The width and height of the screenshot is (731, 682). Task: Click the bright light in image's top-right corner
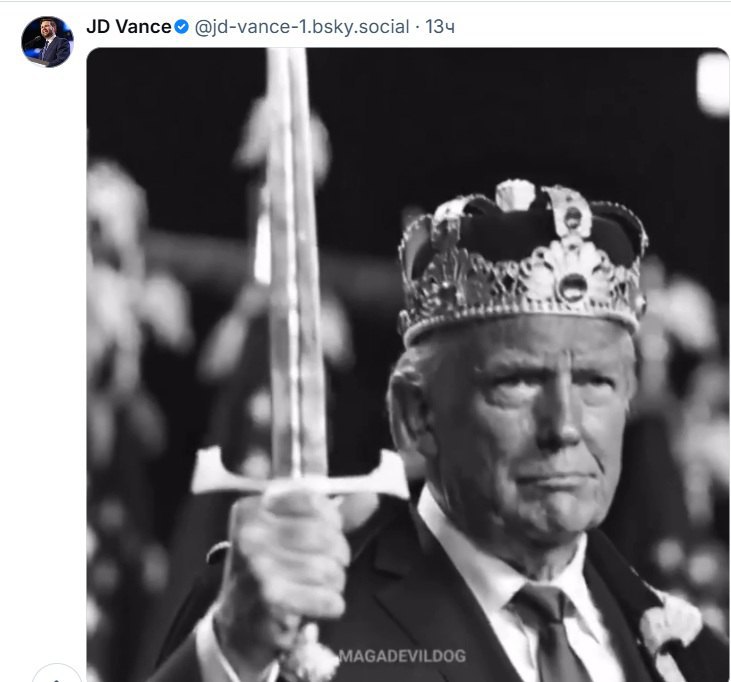[713, 82]
